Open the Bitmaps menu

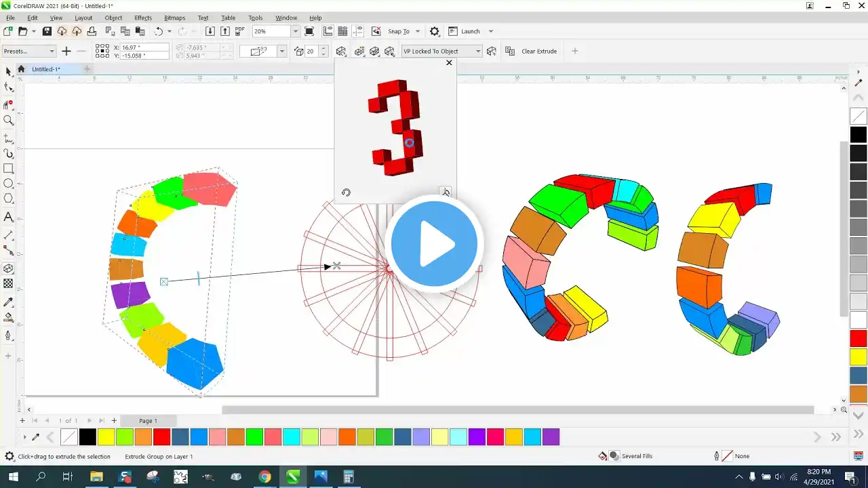(x=174, y=18)
